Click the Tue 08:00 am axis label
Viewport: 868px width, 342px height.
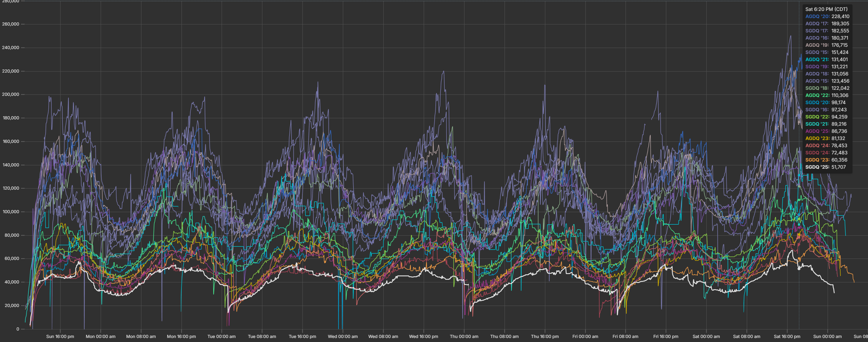click(262, 336)
